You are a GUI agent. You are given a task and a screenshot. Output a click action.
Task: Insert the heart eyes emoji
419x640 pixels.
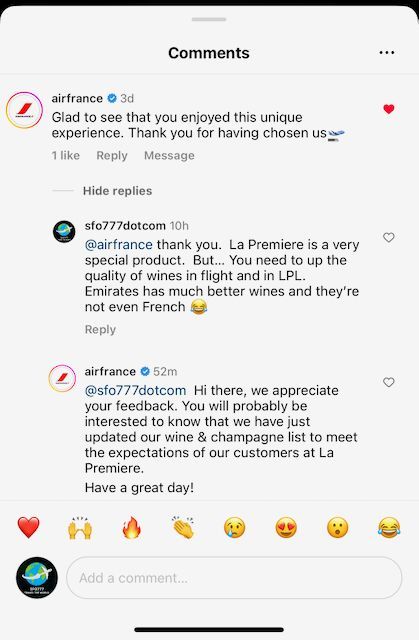[286, 527]
